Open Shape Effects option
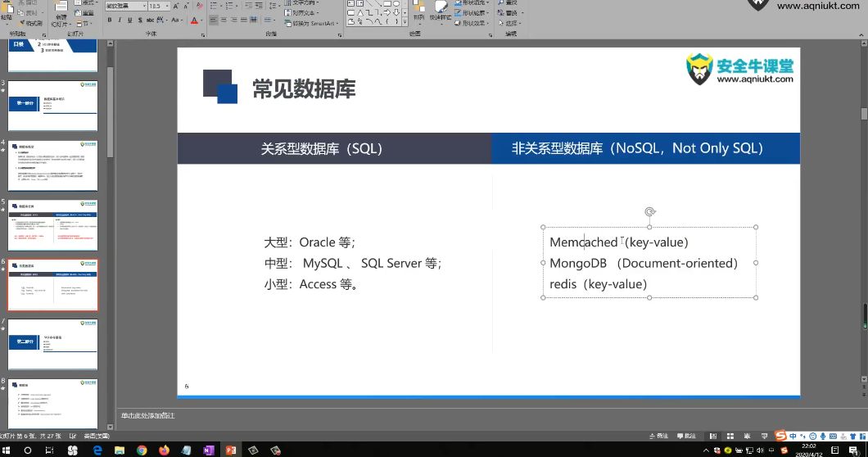 [472, 23]
